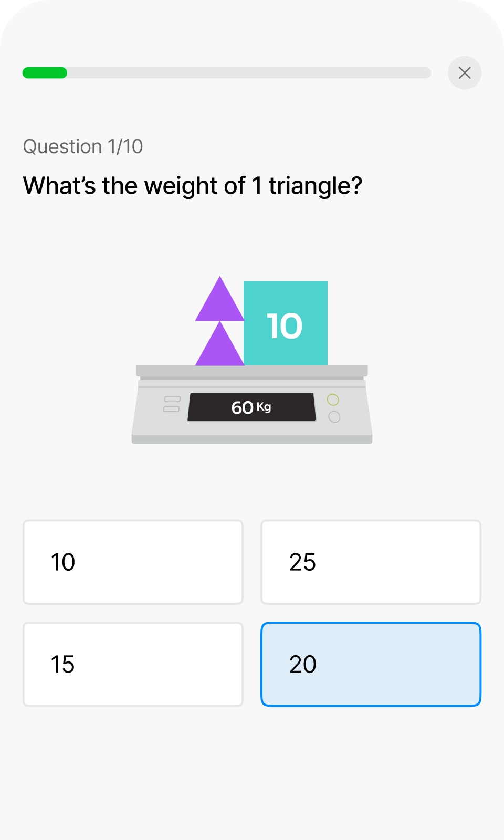Choose answer option 10

coord(133,562)
